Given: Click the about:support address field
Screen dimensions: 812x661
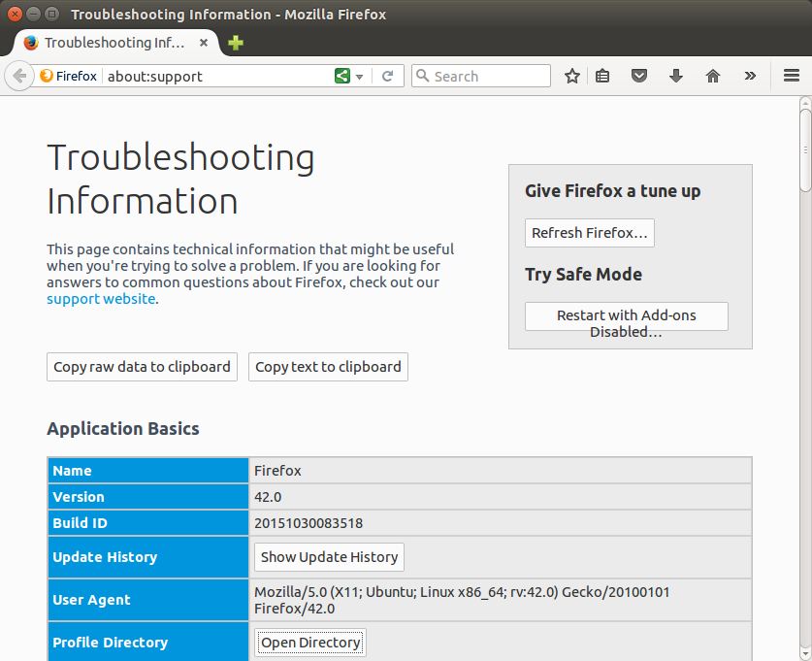Looking at the screenshot, I should pyautogui.click(x=217, y=76).
